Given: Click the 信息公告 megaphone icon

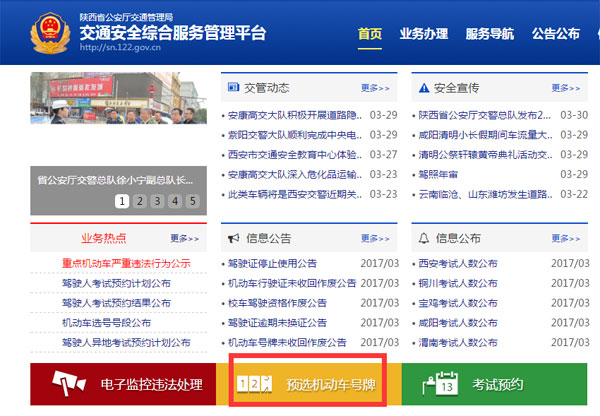Looking at the screenshot, I should click(233, 238).
